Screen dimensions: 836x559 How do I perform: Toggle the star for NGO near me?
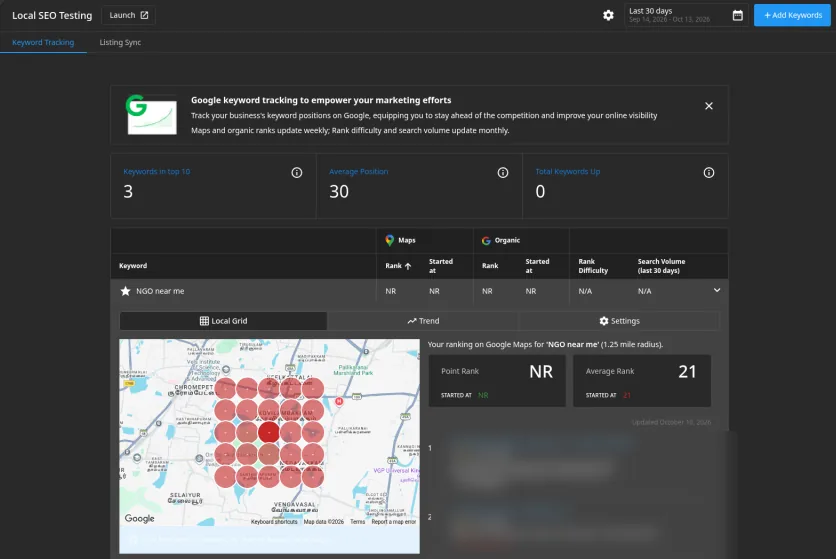tap(125, 291)
